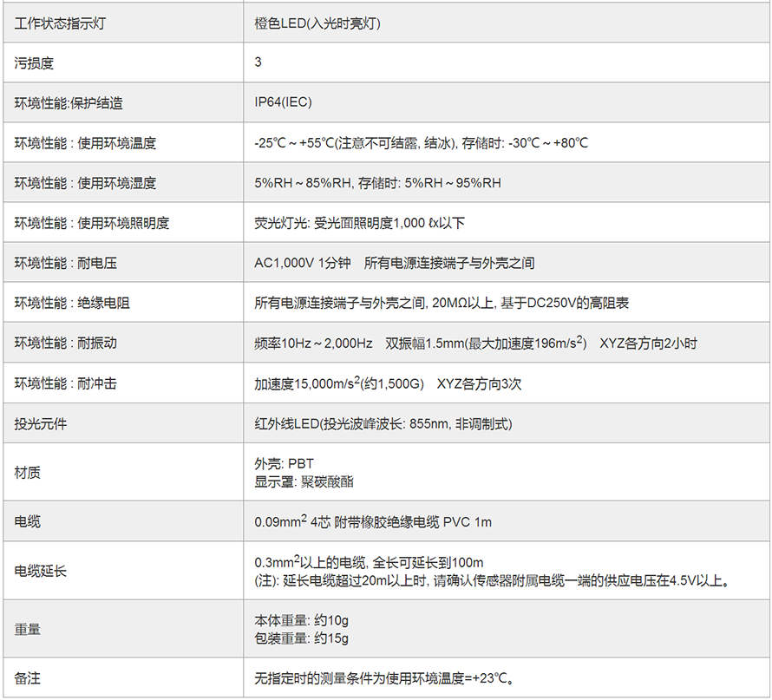Click the 外壳: PBT material line
Screen dimensions: 772x700
[x=284, y=464]
